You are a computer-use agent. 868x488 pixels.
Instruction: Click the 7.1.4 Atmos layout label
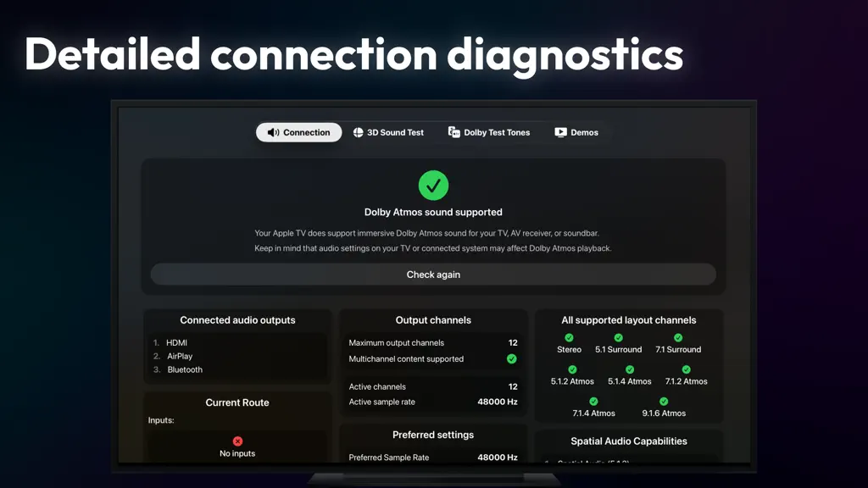pos(593,413)
